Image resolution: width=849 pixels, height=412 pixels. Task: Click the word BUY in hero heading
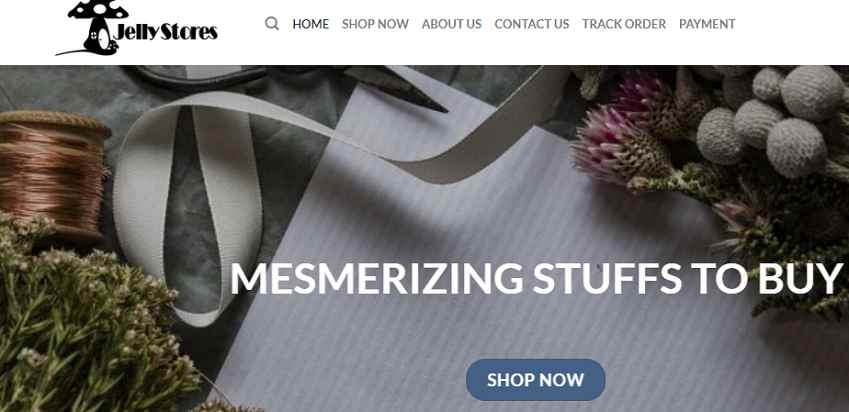[x=801, y=278]
